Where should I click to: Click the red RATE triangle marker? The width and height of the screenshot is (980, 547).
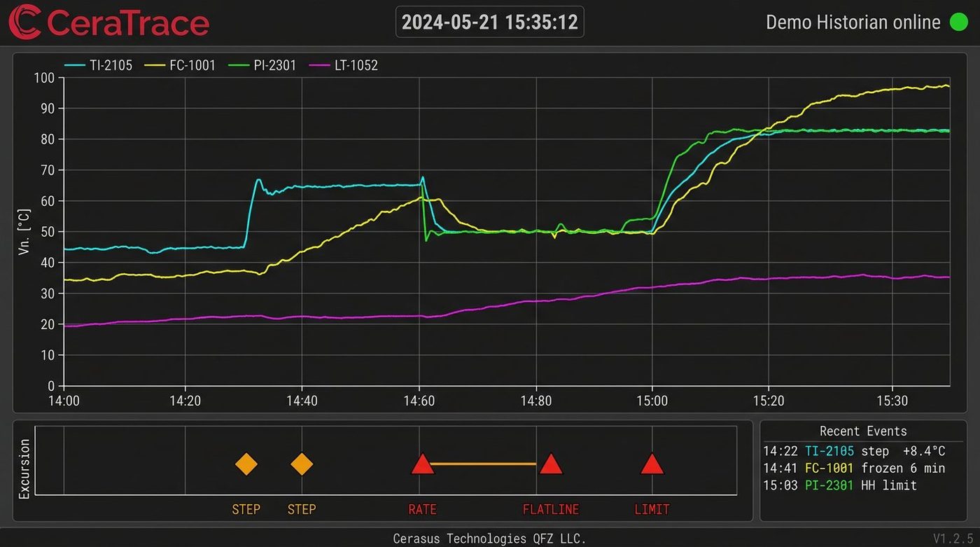tap(422, 464)
